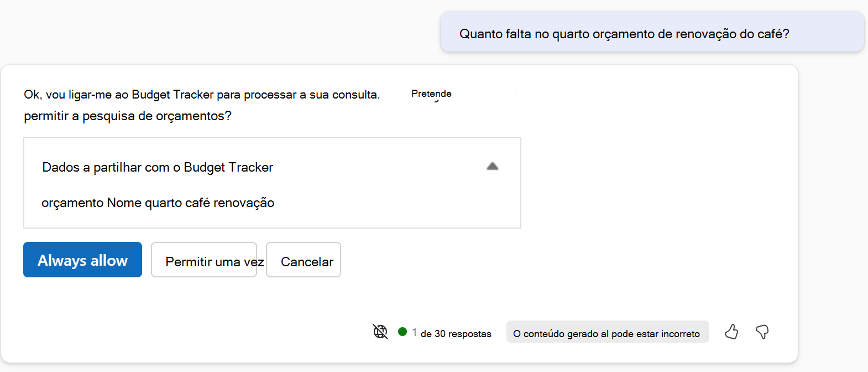
Task: Give positive feedback with the thumbs up icon
Action: (731, 332)
